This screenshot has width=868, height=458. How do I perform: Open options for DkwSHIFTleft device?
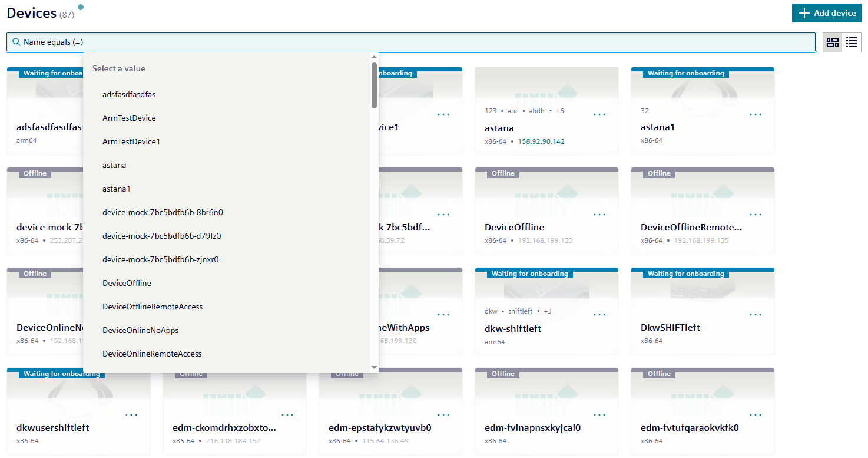coord(755,314)
